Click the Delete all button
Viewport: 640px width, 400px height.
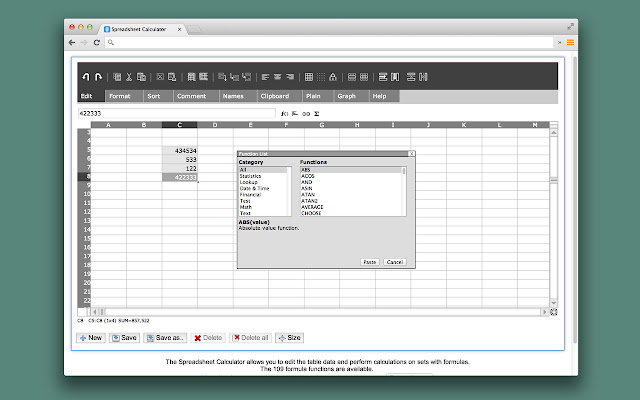click(250, 338)
